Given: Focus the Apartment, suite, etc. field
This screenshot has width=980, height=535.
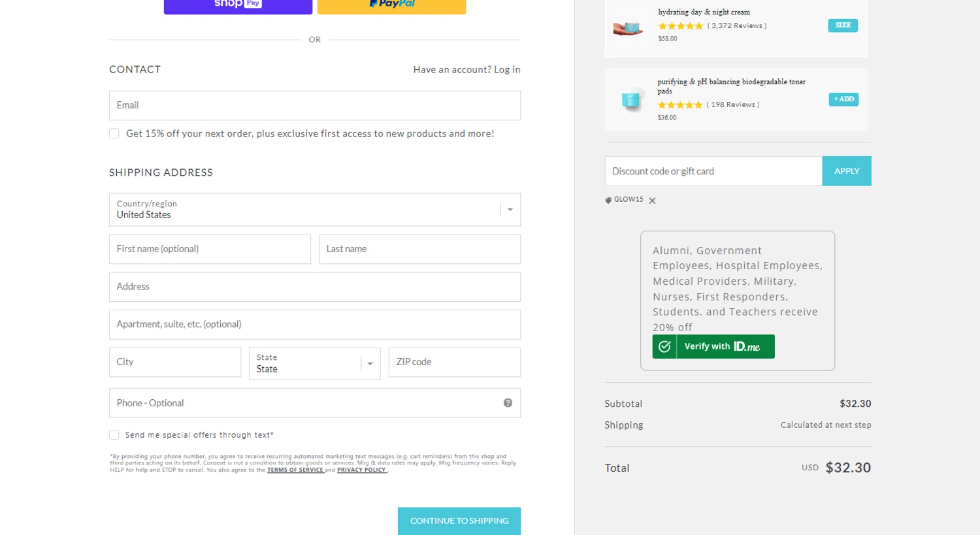Looking at the screenshot, I should coord(315,325).
